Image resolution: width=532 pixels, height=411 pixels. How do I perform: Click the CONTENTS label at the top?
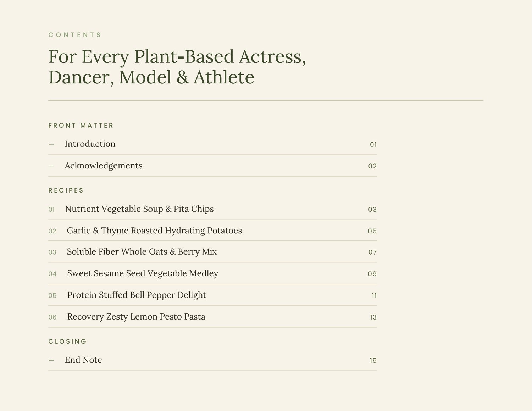74,35
